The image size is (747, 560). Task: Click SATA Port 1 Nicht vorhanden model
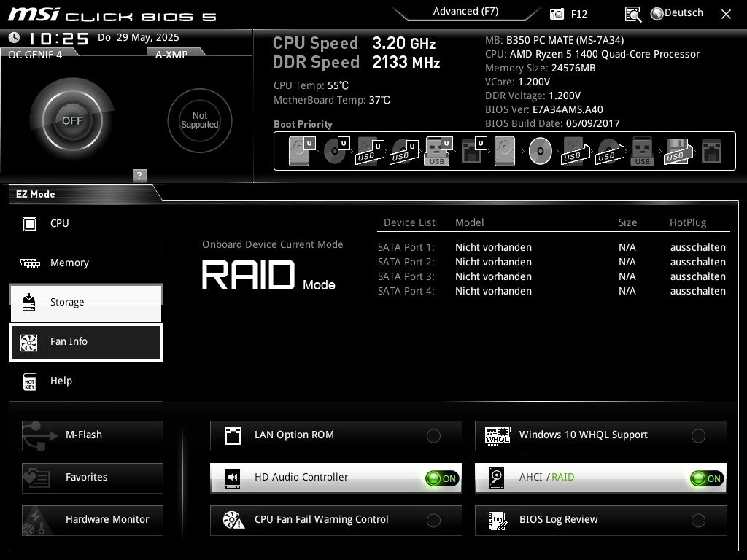493,247
